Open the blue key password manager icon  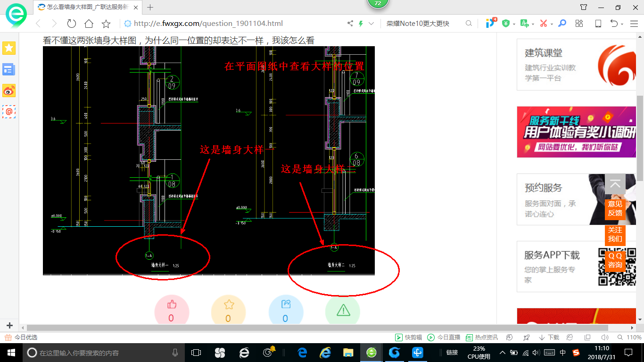(562, 24)
